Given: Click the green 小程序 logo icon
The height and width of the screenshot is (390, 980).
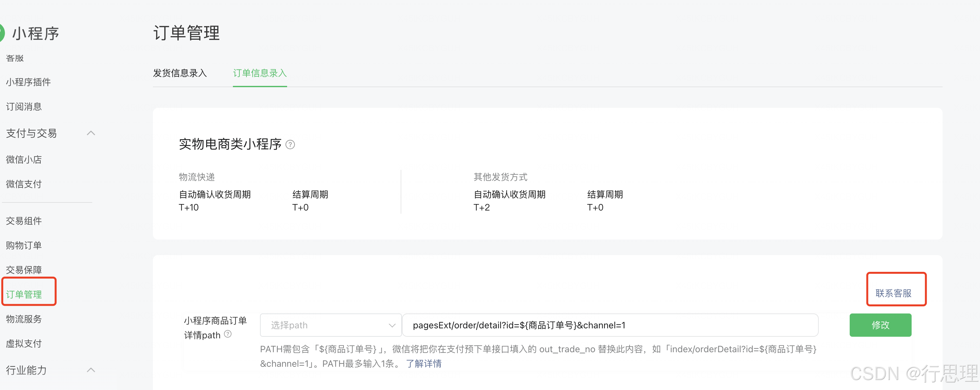Looking at the screenshot, I should 2,33.
